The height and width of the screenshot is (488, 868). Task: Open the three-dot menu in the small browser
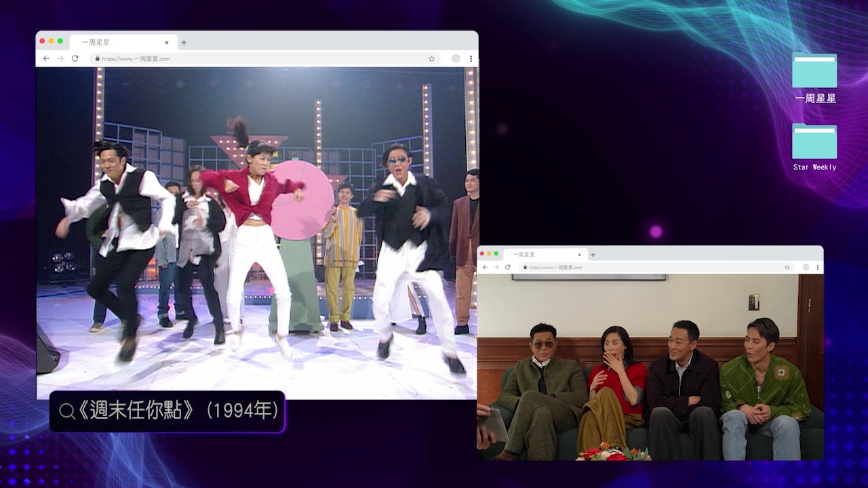(x=818, y=267)
